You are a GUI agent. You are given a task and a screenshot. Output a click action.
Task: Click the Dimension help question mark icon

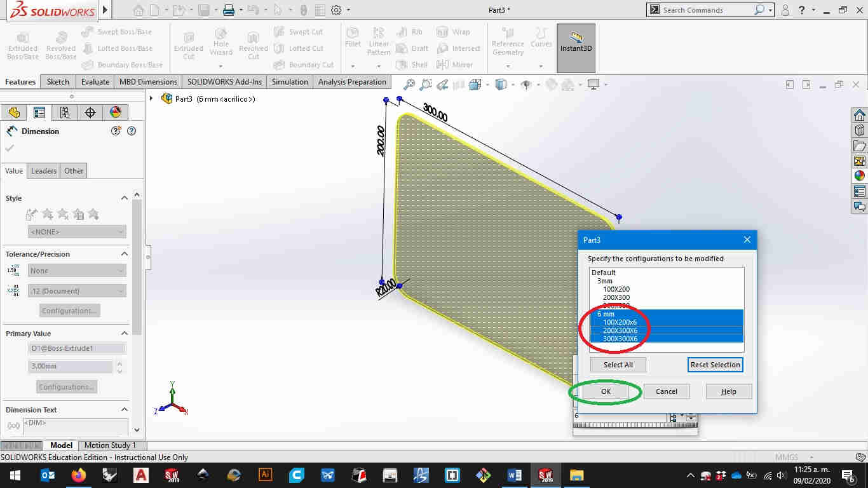point(132,132)
